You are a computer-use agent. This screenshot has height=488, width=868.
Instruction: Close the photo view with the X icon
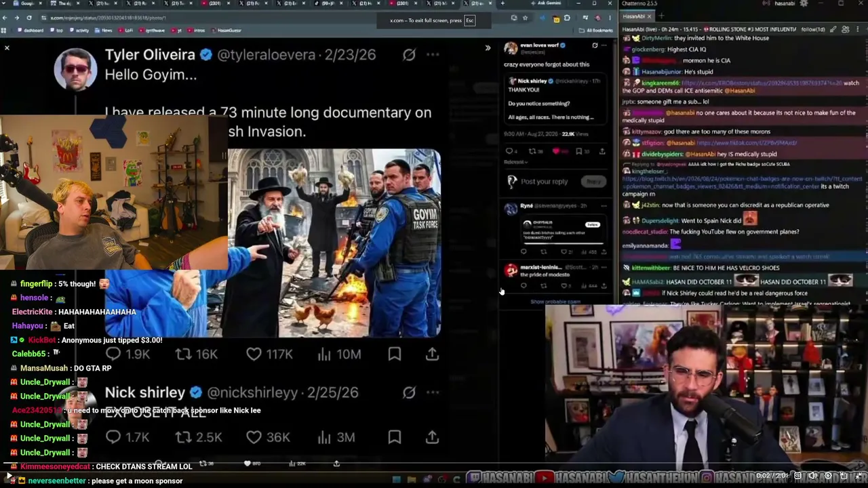point(7,47)
